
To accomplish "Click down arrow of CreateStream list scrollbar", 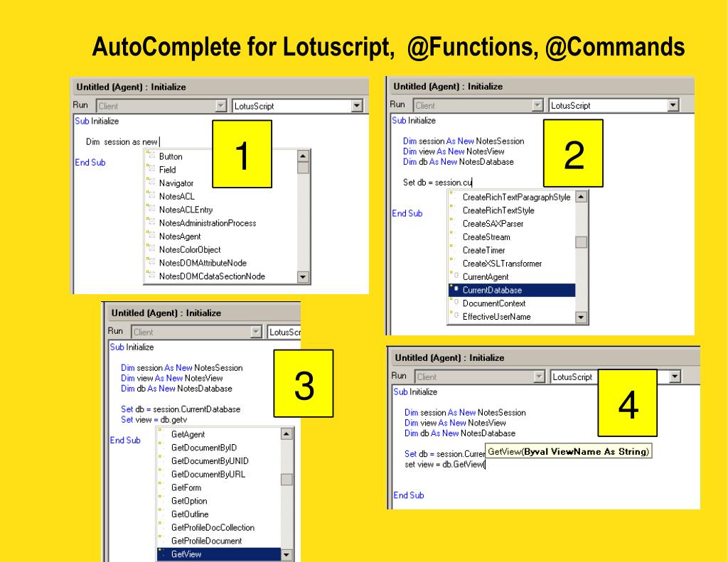I will (581, 318).
